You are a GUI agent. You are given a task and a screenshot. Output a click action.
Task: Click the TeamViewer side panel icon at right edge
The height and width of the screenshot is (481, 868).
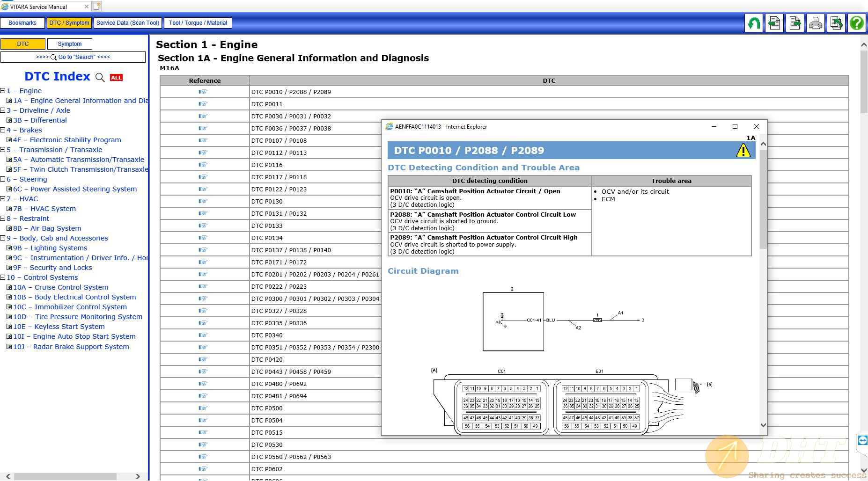(862, 440)
